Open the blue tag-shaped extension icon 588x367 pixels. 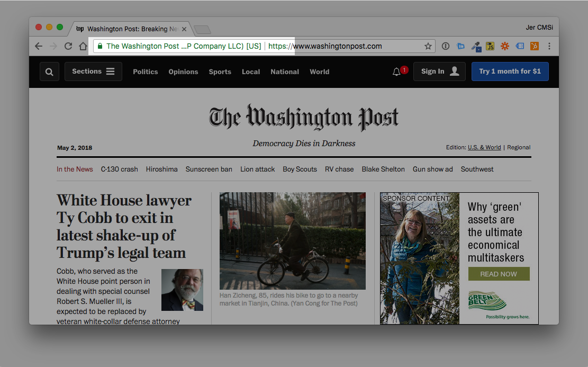point(520,46)
